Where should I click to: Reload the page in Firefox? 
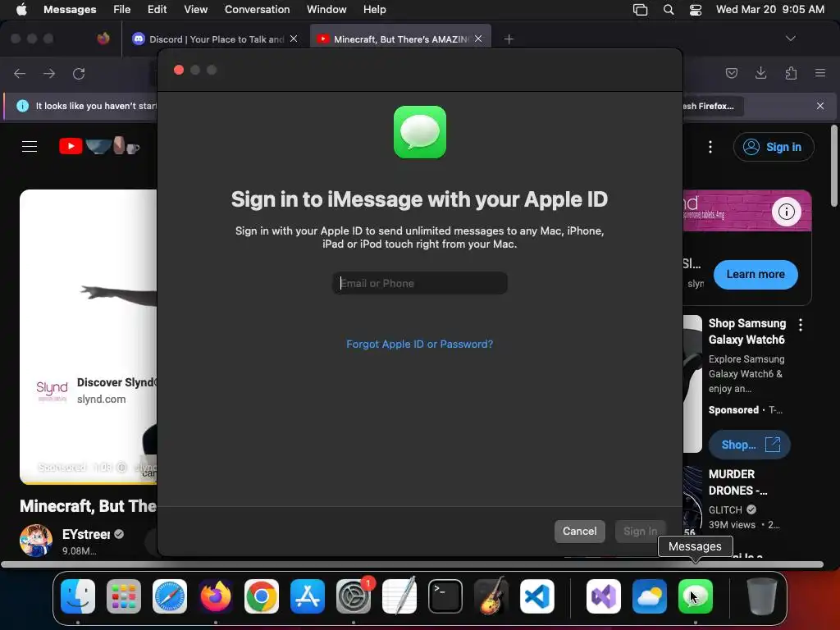(x=79, y=73)
